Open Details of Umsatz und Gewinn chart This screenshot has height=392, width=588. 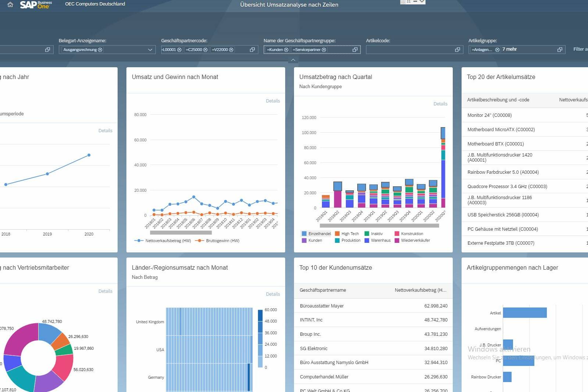pyautogui.click(x=273, y=101)
